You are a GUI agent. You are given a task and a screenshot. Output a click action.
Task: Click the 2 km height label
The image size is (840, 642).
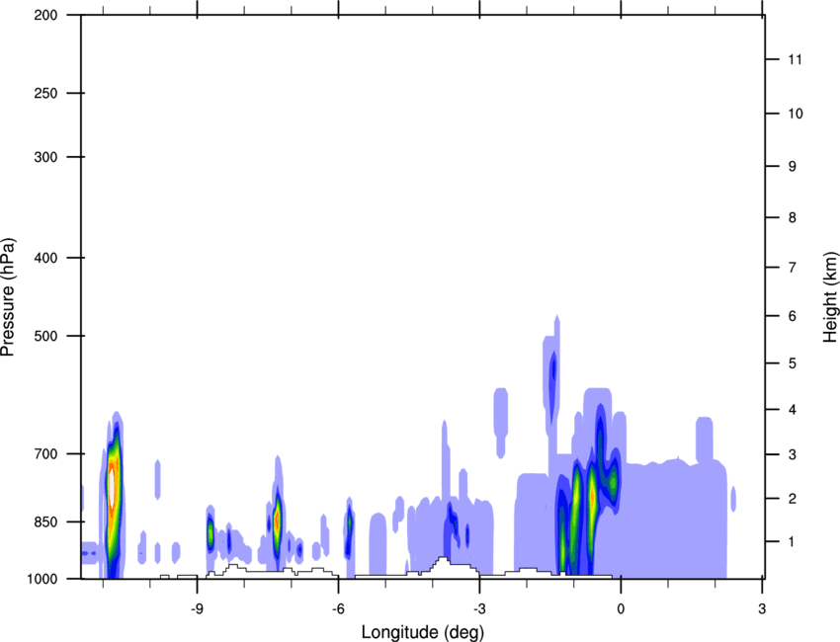pos(793,499)
